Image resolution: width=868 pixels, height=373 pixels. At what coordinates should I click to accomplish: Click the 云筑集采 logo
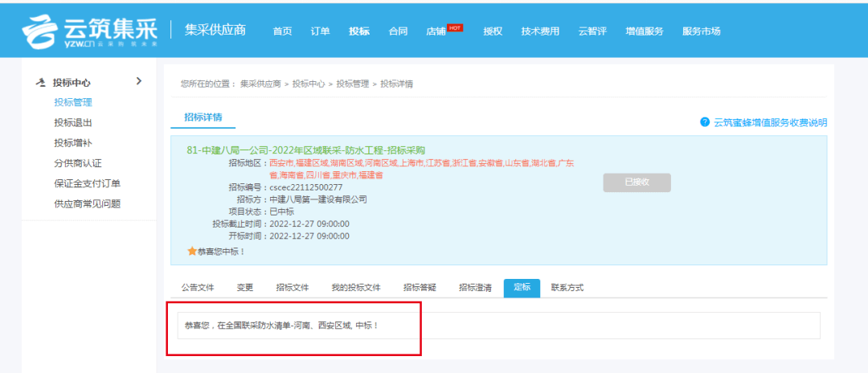90,31
